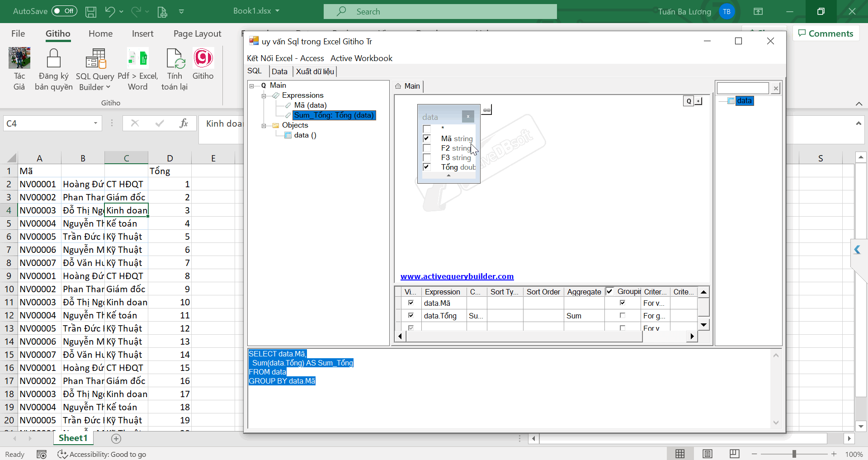The image size is (868, 460).
Task: Open www.activequerybuilder.com link
Action: (457, 276)
